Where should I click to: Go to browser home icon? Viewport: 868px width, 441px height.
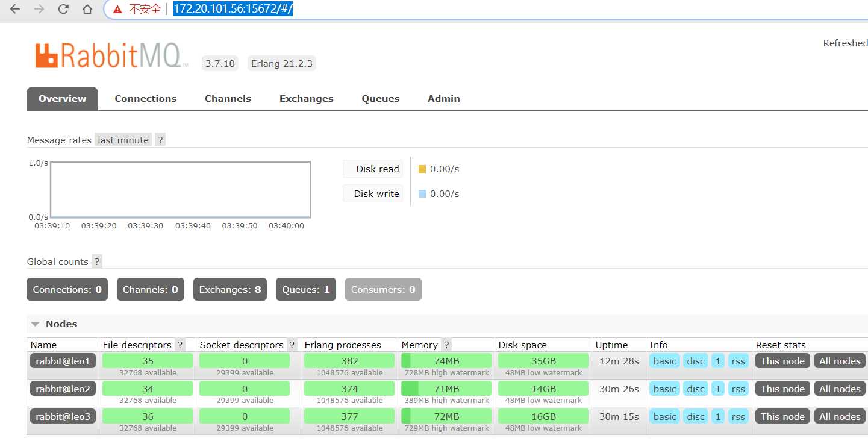(87, 10)
